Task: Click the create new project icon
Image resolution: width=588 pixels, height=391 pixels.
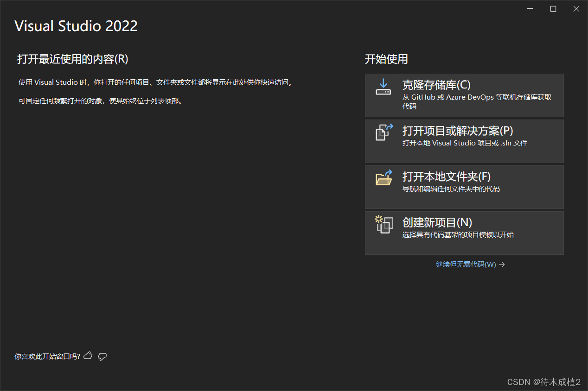Action: tap(384, 224)
